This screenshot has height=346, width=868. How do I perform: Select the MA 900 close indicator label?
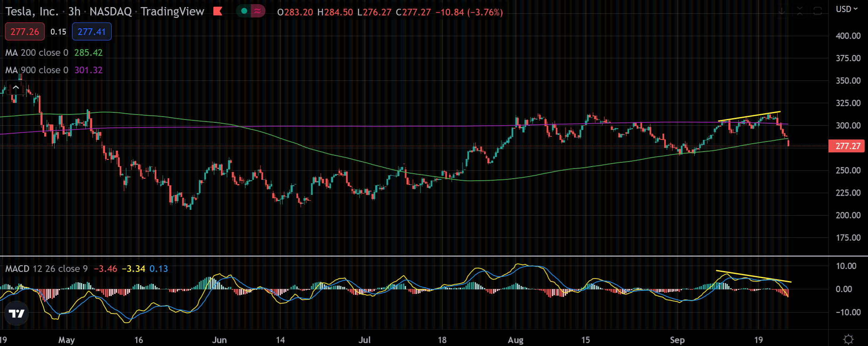point(37,70)
